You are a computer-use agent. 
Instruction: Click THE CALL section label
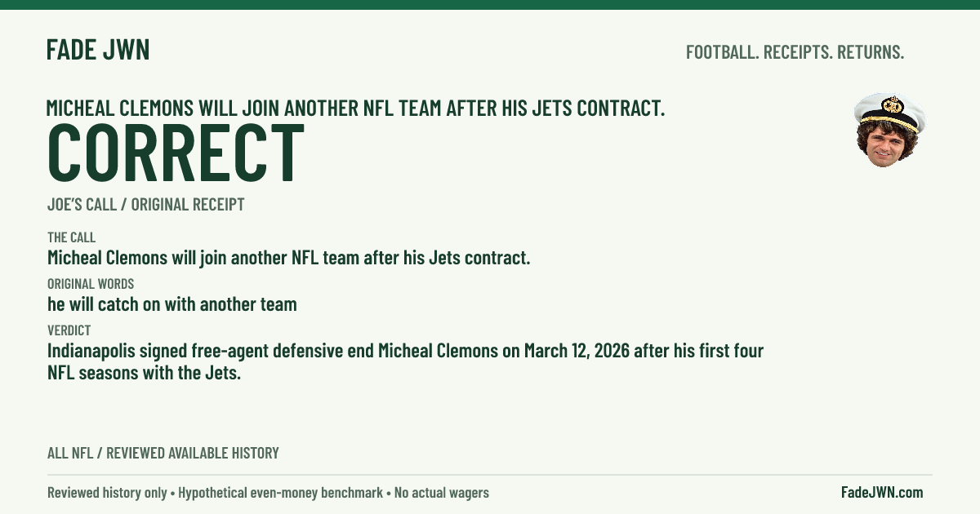71,237
